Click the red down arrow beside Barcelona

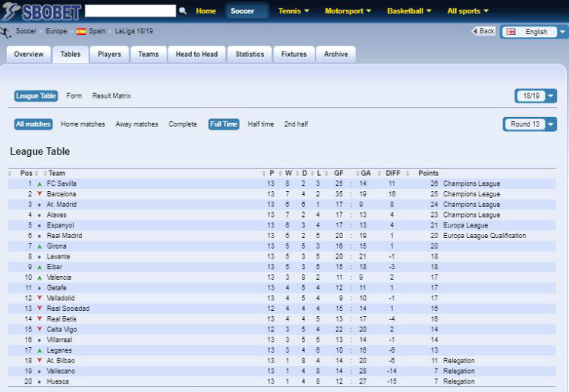[39, 194]
